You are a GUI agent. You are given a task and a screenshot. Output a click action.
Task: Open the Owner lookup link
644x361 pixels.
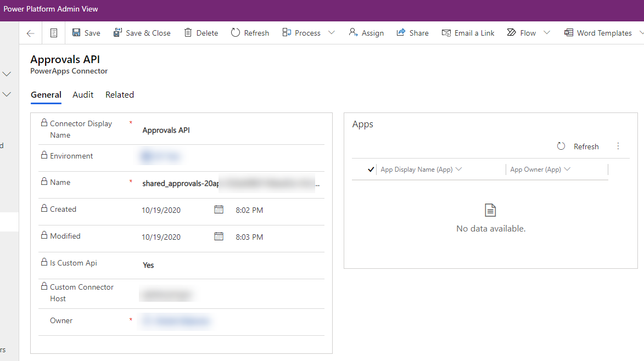[176, 320]
